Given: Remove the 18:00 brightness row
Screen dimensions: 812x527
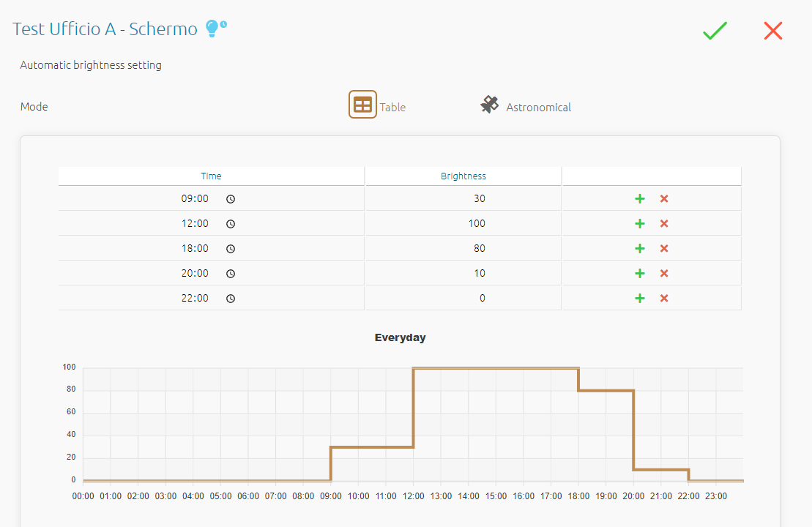Looking at the screenshot, I should pos(664,249).
